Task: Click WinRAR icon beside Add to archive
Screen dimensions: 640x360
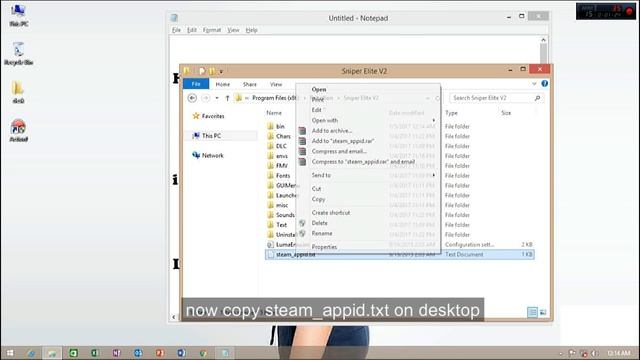Action: pyautogui.click(x=302, y=131)
